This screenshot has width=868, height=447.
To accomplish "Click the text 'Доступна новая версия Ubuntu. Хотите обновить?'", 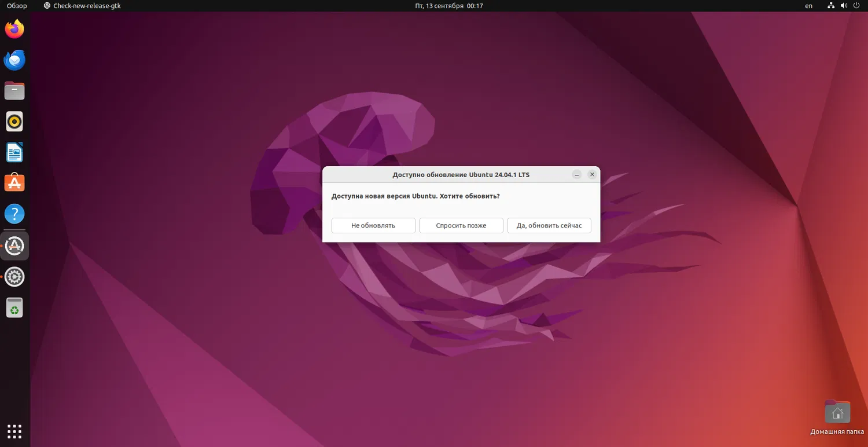I will point(415,196).
